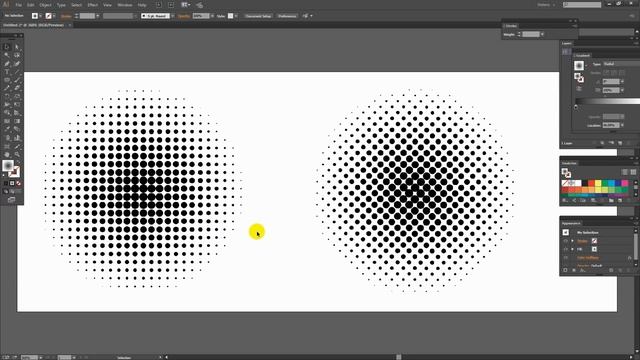Select the Zoom tool

(17, 155)
